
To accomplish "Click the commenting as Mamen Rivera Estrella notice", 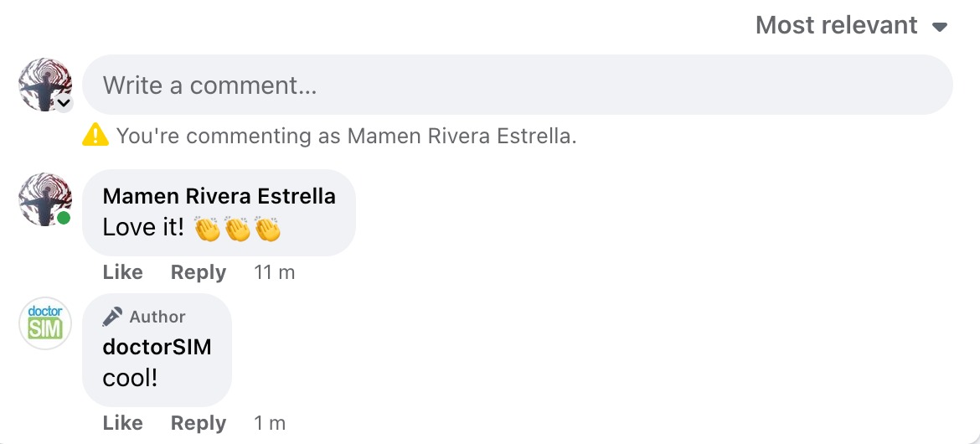I will (x=346, y=136).
